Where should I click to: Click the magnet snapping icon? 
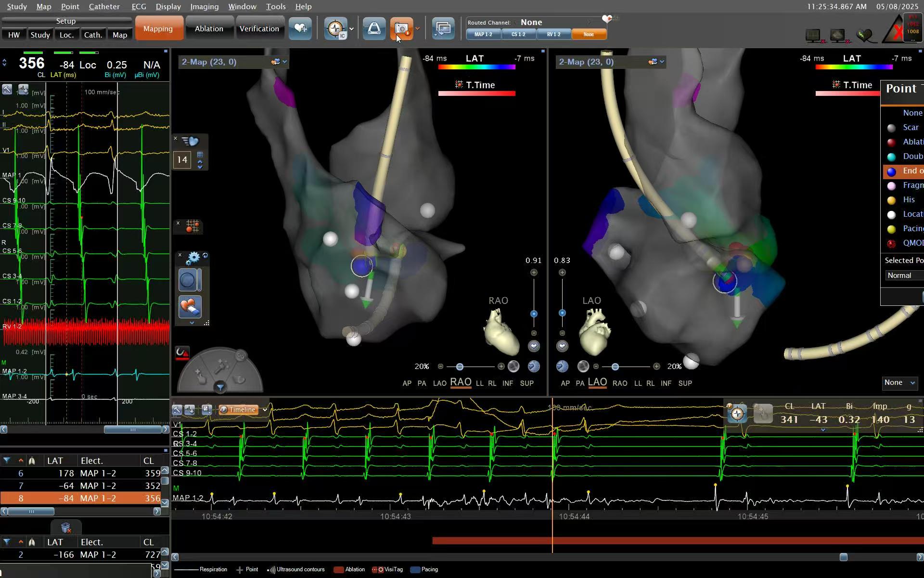coord(182,353)
